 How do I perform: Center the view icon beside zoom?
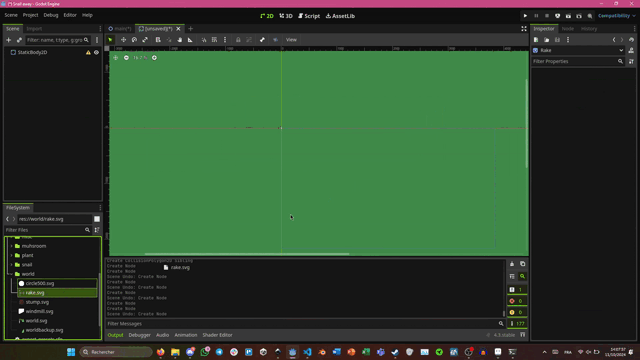pos(116,58)
